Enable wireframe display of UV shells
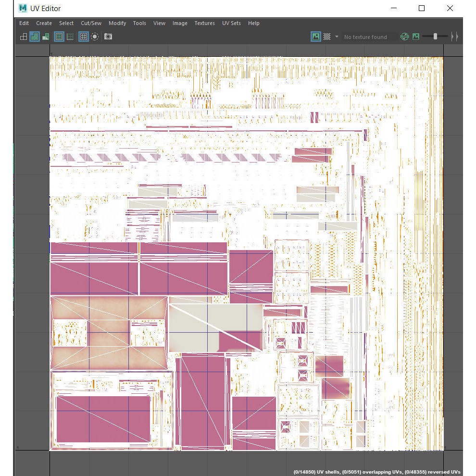The width and height of the screenshot is (476, 476). (x=24, y=37)
